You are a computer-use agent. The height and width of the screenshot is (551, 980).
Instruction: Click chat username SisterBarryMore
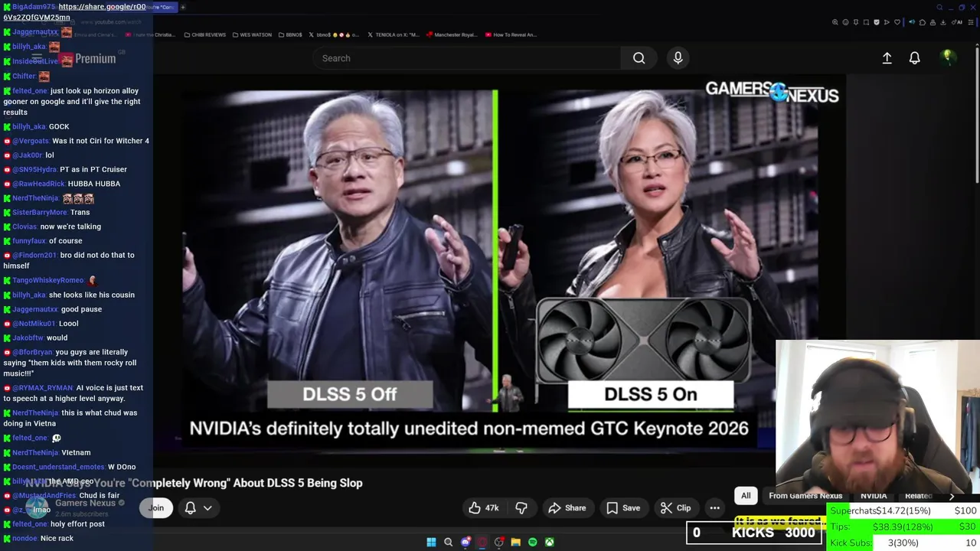39,212
